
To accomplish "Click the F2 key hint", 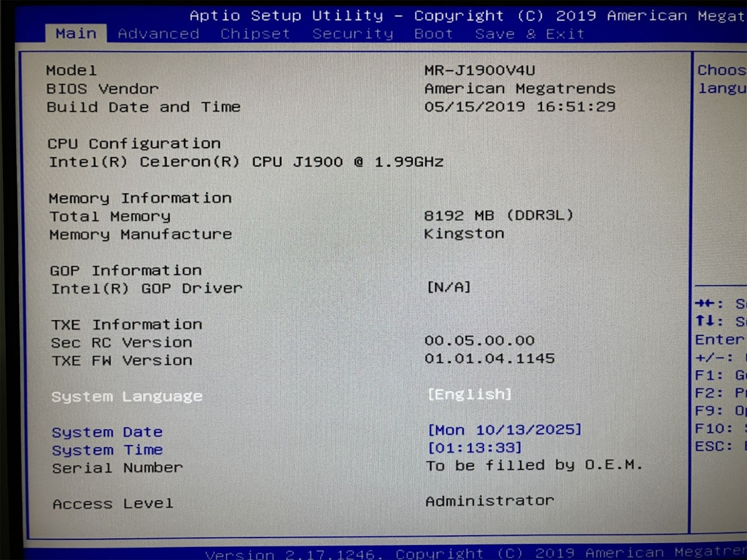I will point(721,393).
